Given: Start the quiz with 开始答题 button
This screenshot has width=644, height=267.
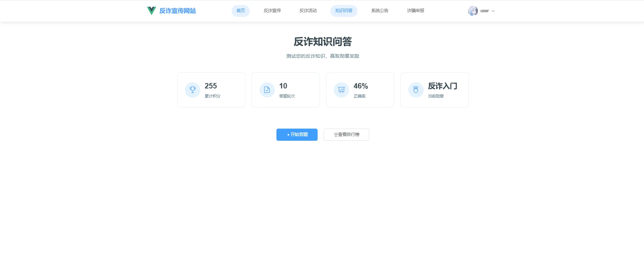Looking at the screenshot, I should point(297,135).
